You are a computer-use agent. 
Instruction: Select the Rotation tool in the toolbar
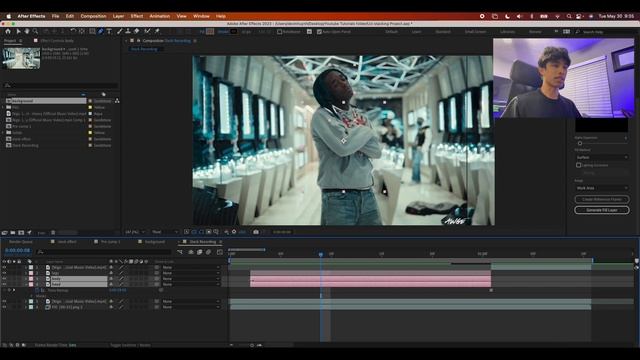point(73,31)
